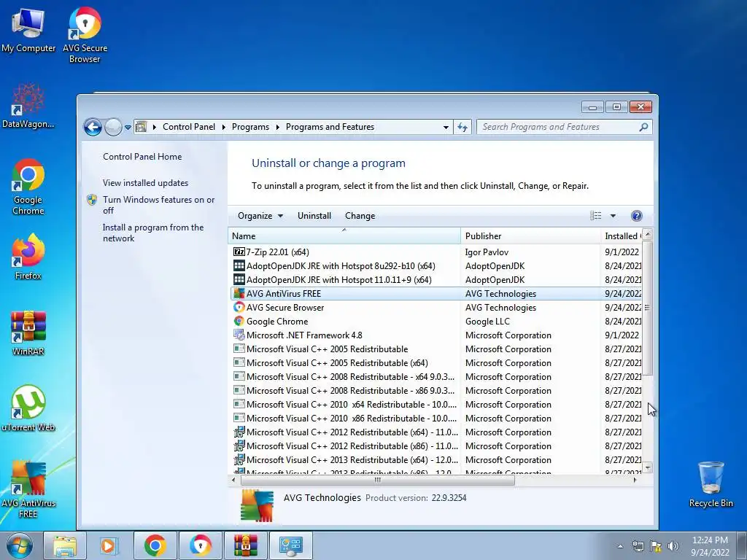This screenshot has height=560, width=747.
Task: Expand arrow after Programs breadcrumb
Action: [x=277, y=127]
